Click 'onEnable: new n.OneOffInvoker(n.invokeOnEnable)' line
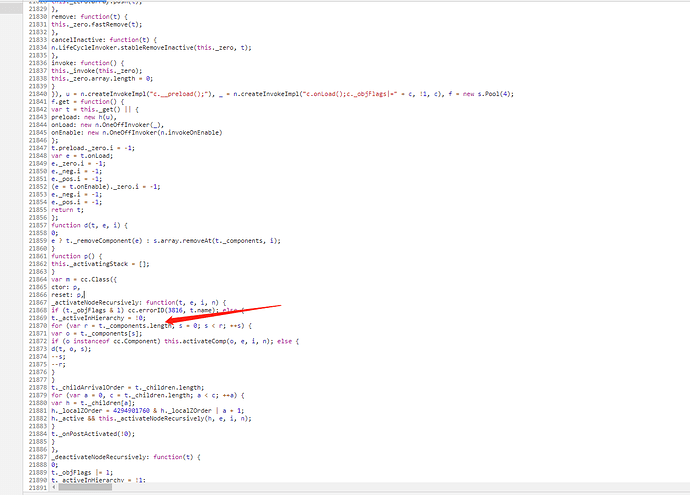 click(x=136, y=132)
